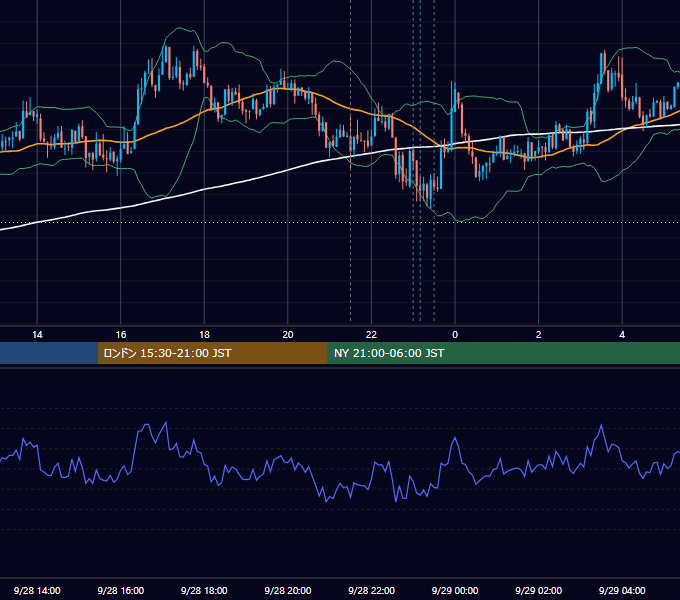This screenshot has height=600, width=680.
Task: Click the 9/29 04:00 time label
Action: click(622, 590)
